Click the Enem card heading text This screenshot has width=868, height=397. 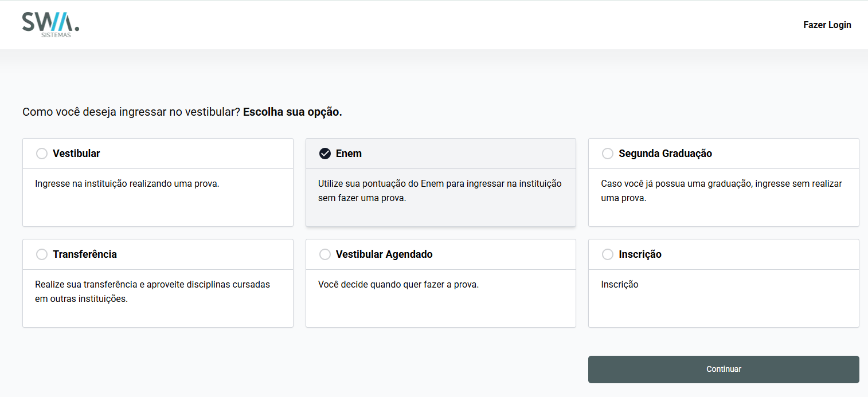(x=349, y=154)
